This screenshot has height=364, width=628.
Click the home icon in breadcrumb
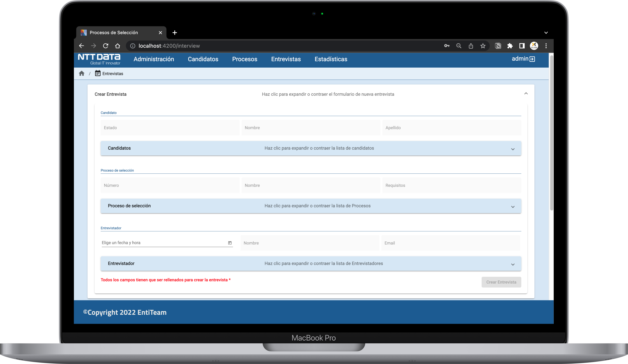(x=82, y=73)
